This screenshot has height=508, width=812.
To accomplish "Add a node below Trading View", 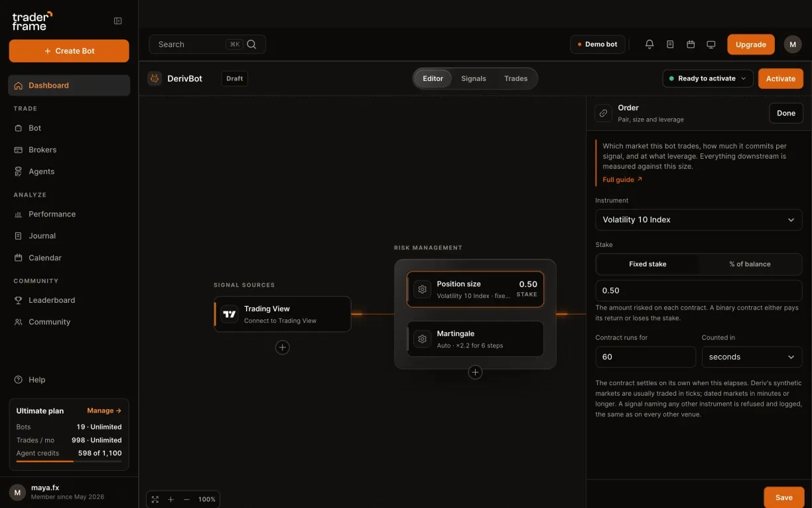I will (283, 347).
